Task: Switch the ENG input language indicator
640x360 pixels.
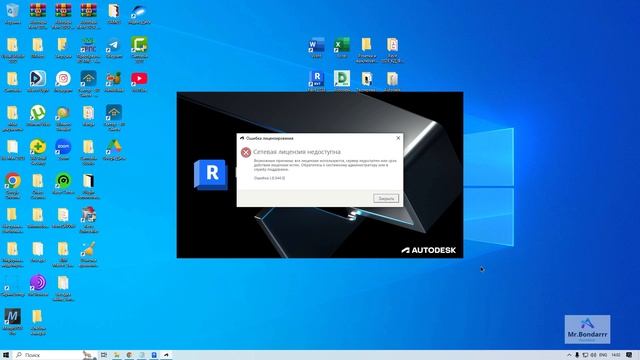Action: coord(603,355)
